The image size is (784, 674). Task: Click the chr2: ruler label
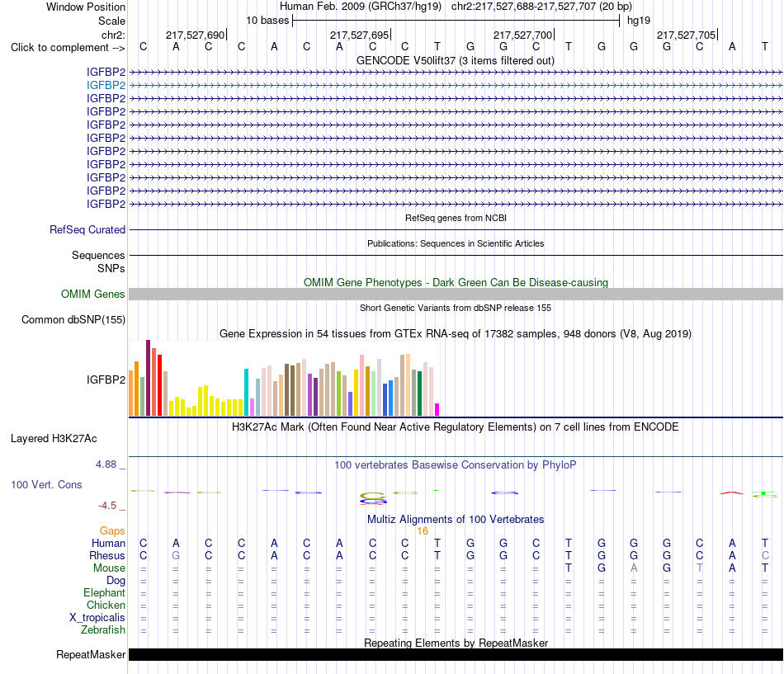113,35
